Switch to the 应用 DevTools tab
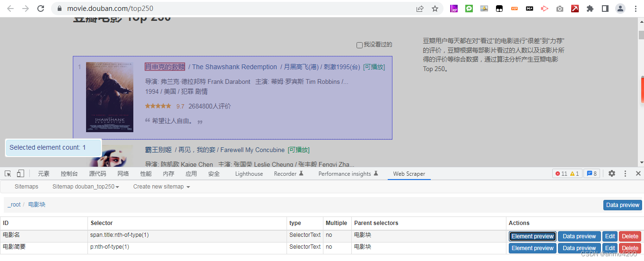The width and height of the screenshot is (644, 261). point(191,174)
